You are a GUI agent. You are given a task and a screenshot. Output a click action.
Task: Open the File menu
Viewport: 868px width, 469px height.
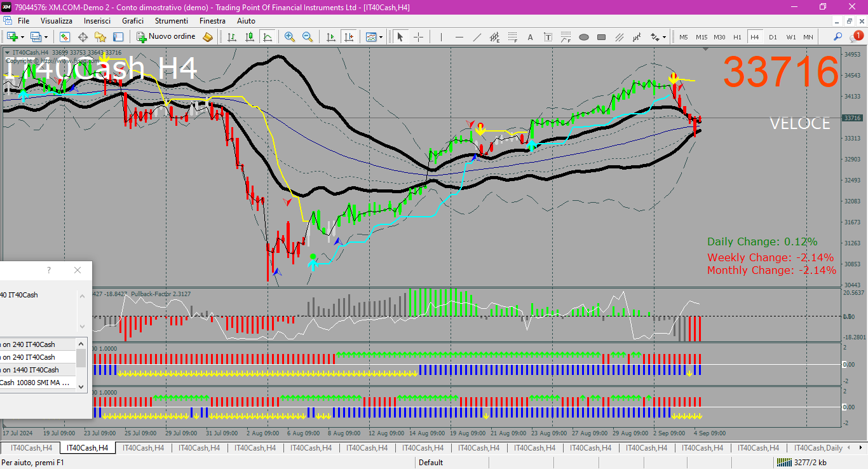[24, 21]
